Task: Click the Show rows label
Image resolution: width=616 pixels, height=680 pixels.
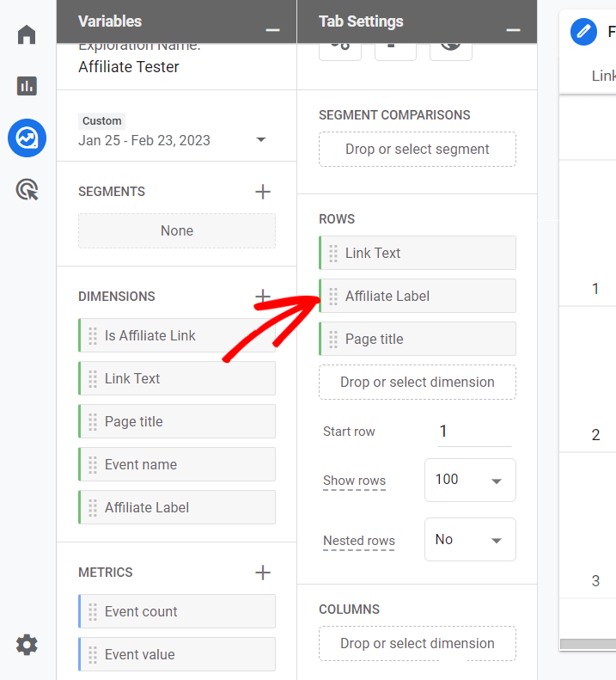Action: [x=354, y=481]
